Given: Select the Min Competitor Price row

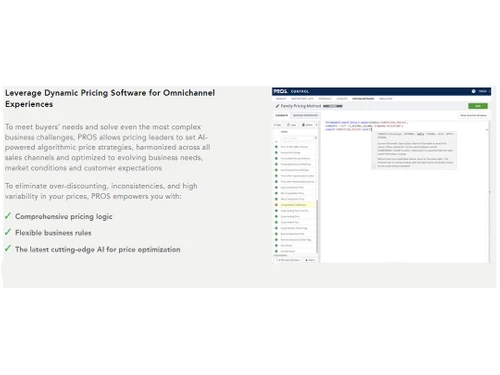Looking at the screenshot, I should click(x=295, y=193).
